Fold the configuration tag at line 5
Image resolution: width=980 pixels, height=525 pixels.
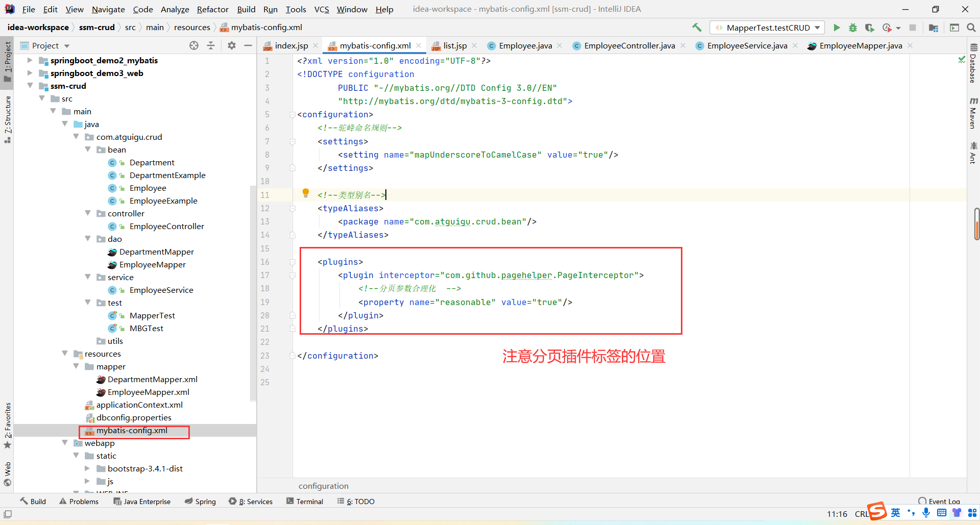[292, 114]
